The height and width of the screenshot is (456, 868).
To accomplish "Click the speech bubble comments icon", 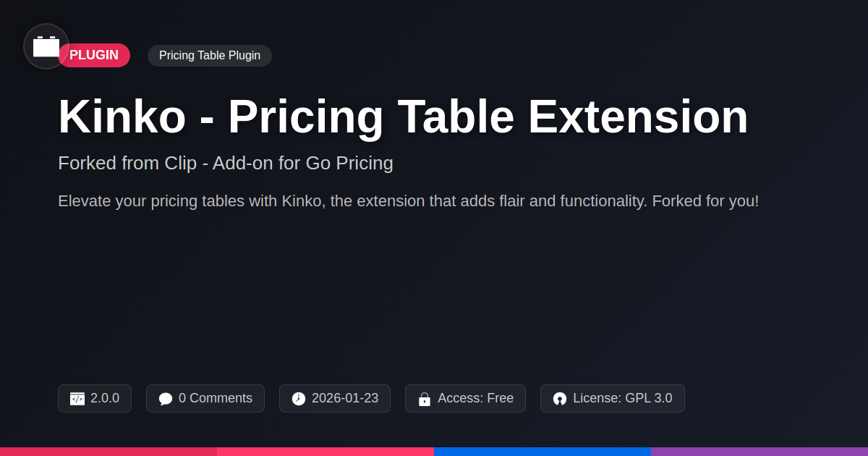I will tap(166, 399).
